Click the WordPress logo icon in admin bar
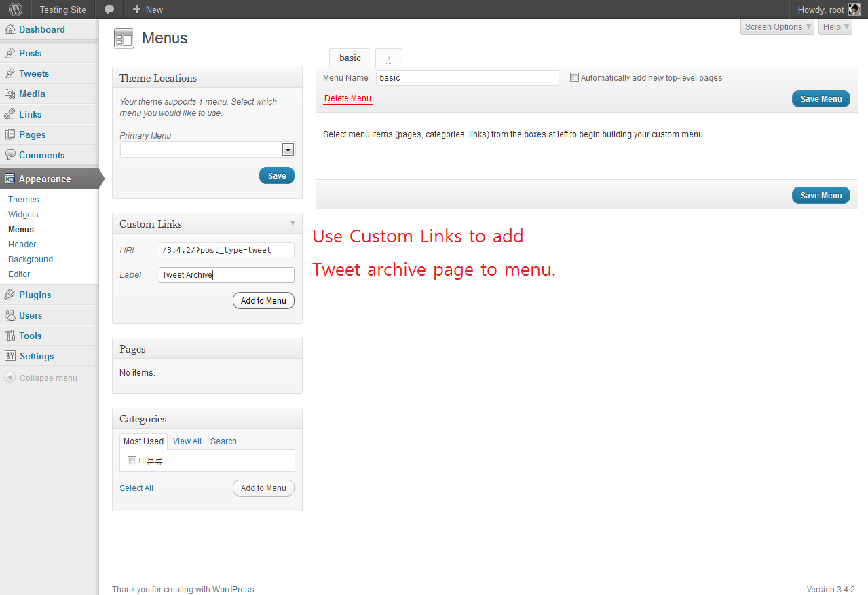This screenshot has height=595, width=868. coord(15,10)
